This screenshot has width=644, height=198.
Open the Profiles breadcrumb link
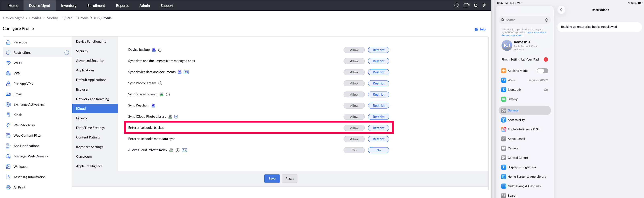point(35,18)
